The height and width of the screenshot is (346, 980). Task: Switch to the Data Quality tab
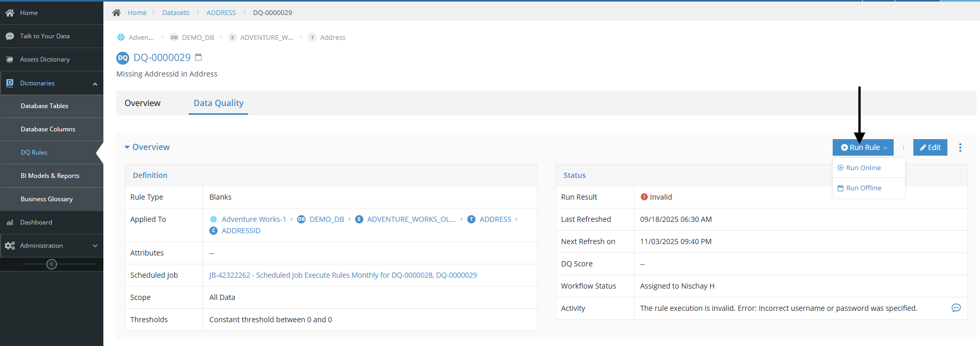point(219,103)
